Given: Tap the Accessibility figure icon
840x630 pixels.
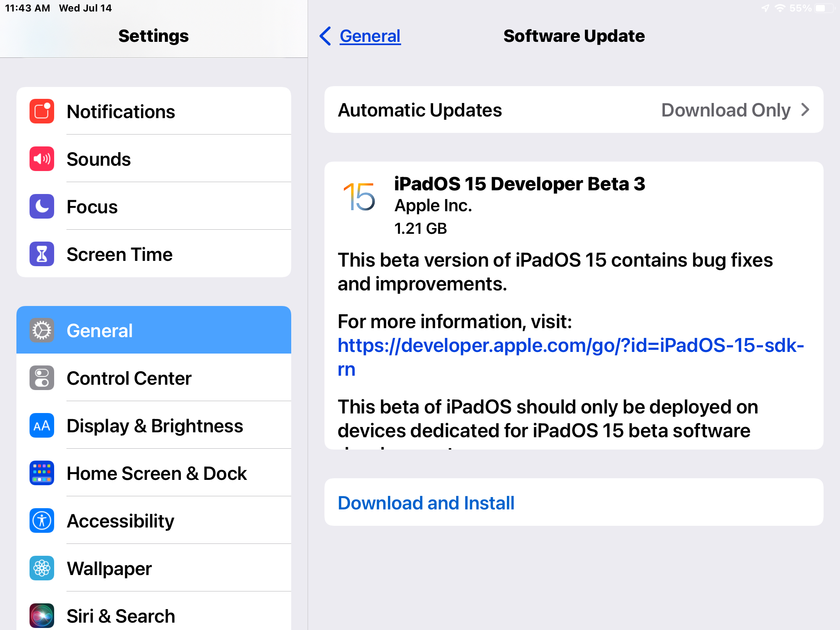Looking at the screenshot, I should point(41,520).
